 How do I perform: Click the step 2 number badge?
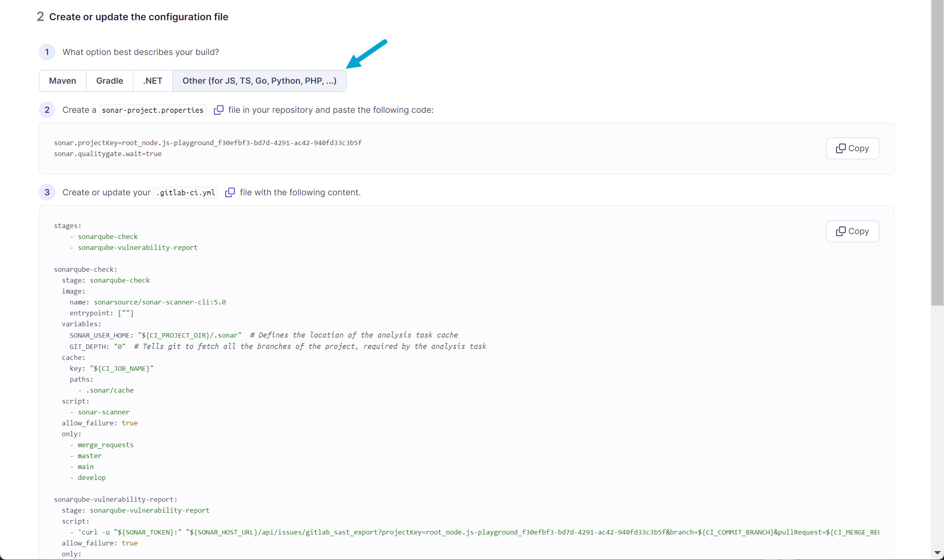(47, 110)
